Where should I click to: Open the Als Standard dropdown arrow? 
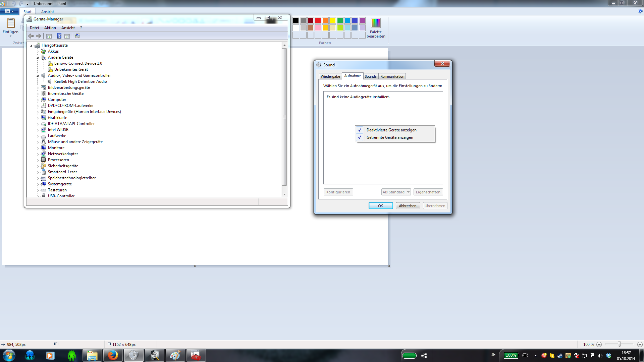(x=408, y=192)
